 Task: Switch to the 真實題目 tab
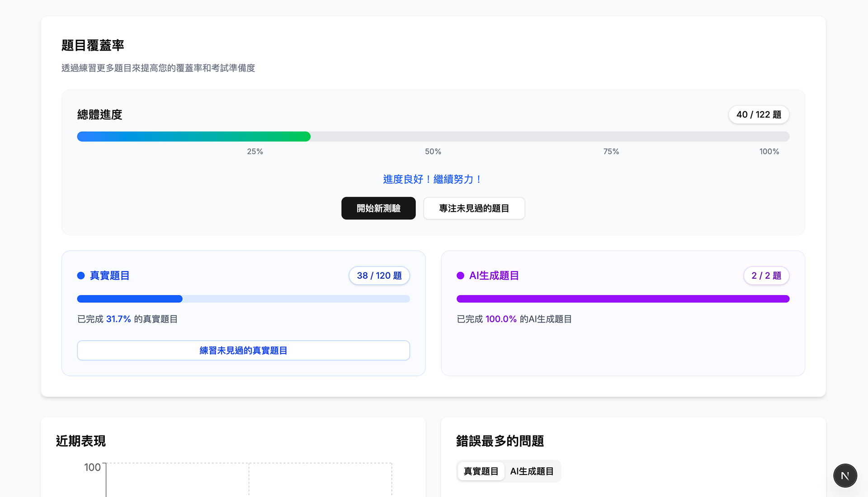(481, 471)
